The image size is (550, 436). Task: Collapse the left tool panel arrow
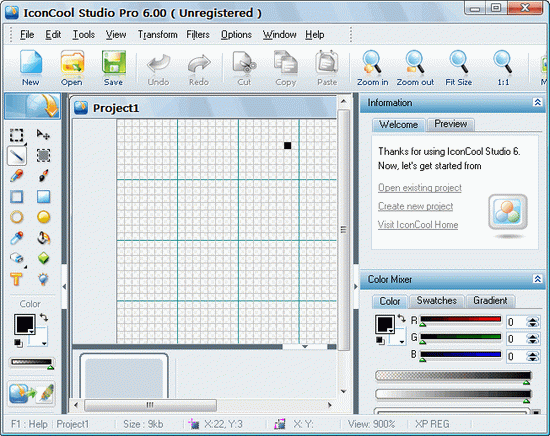[x=64, y=287]
